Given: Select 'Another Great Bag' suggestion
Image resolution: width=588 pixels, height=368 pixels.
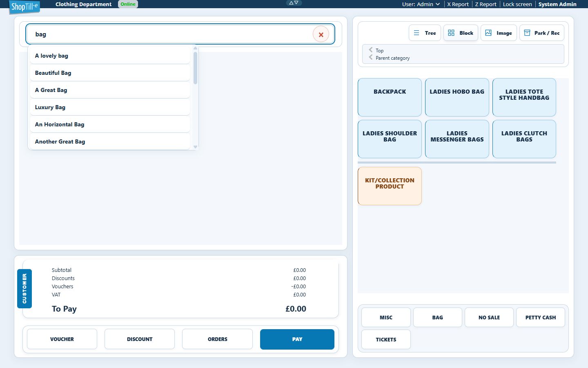Looking at the screenshot, I should pos(110,141).
